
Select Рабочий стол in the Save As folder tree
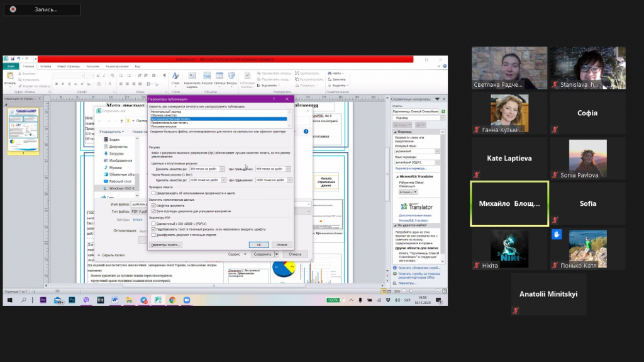118,181
